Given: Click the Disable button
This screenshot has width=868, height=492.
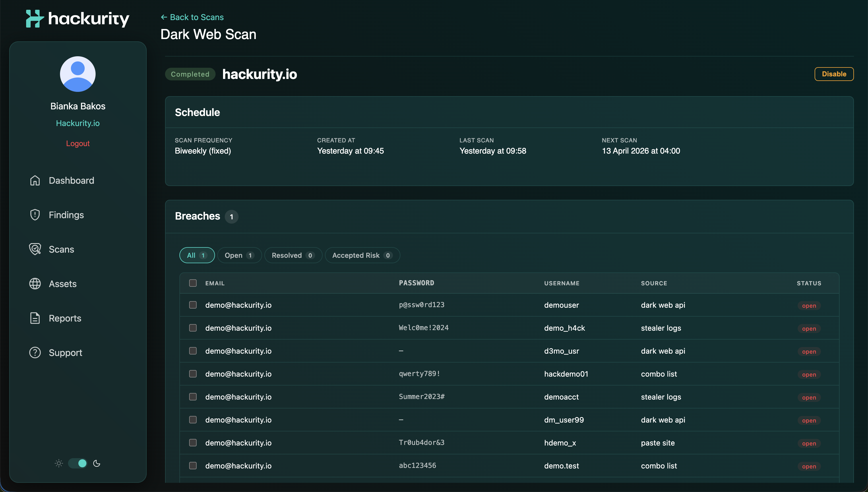Looking at the screenshot, I should click(834, 74).
